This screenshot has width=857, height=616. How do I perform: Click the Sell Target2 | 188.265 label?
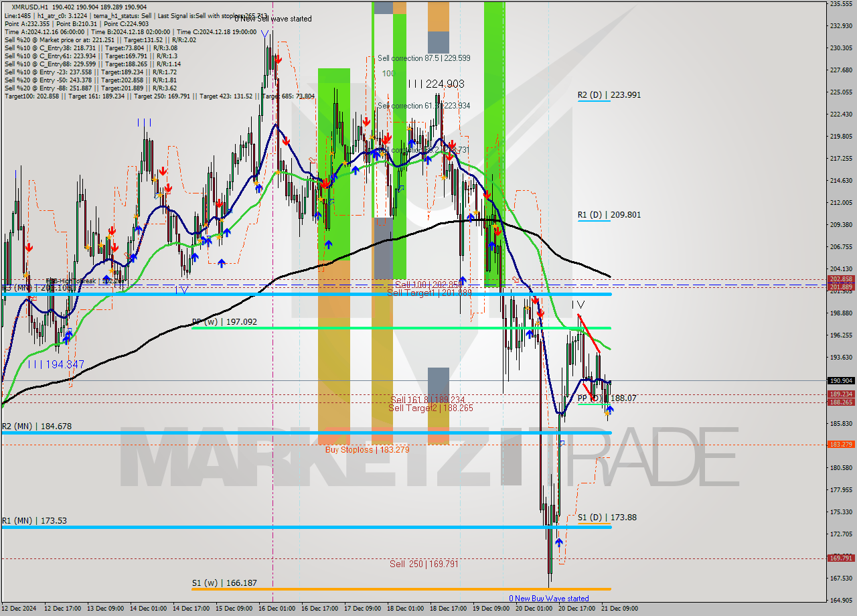tap(431, 408)
